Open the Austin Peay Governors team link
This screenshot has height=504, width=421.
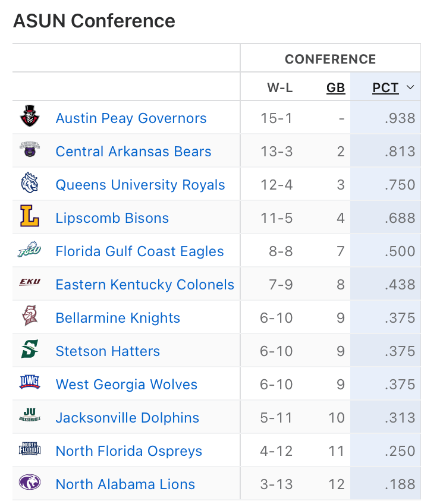coord(131,118)
